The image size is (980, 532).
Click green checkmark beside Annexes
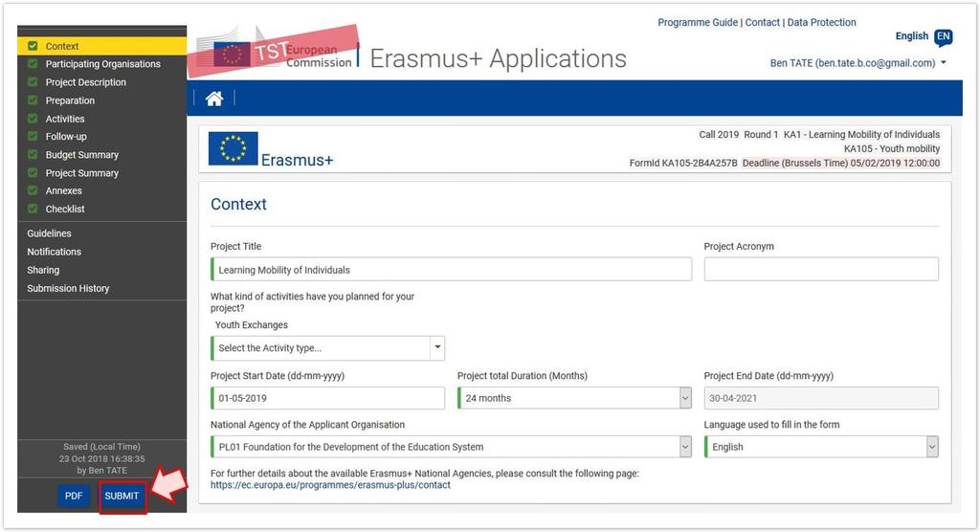(33, 190)
